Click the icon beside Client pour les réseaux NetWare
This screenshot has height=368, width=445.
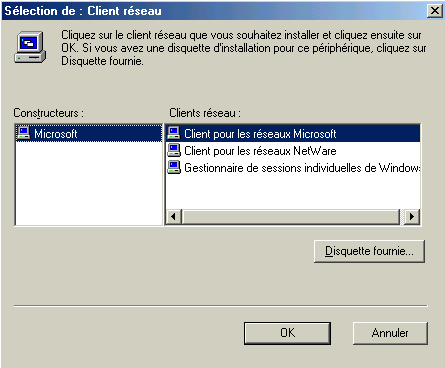(x=174, y=150)
